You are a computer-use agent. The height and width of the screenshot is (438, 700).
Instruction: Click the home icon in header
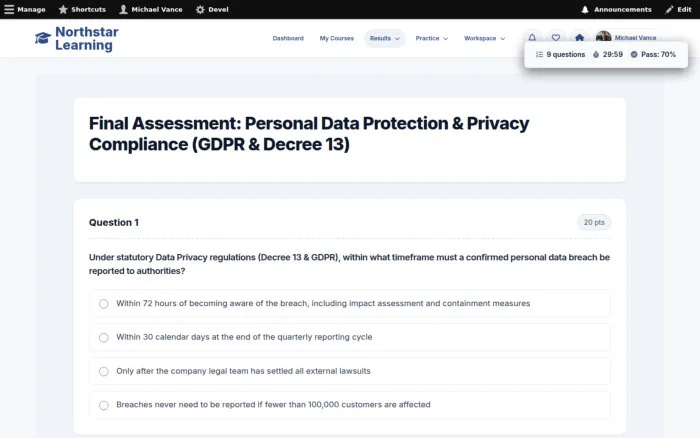pyautogui.click(x=579, y=38)
